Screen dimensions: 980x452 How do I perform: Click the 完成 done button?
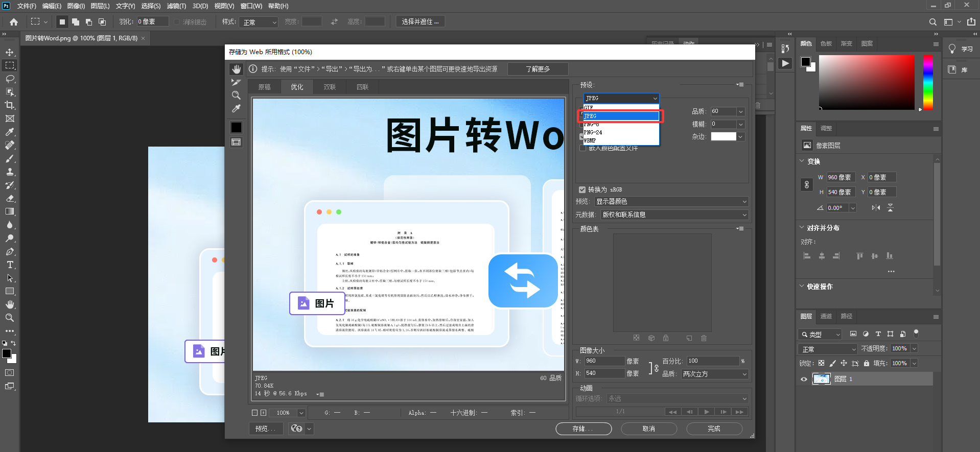click(x=714, y=429)
